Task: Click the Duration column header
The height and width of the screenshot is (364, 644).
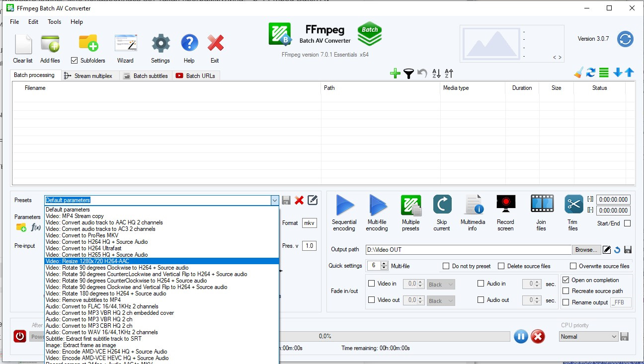Action: click(x=522, y=88)
